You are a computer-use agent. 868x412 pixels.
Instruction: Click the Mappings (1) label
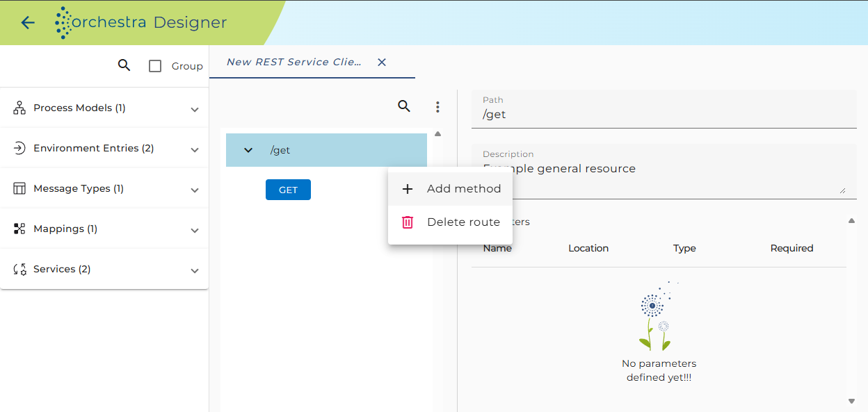click(x=65, y=229)
